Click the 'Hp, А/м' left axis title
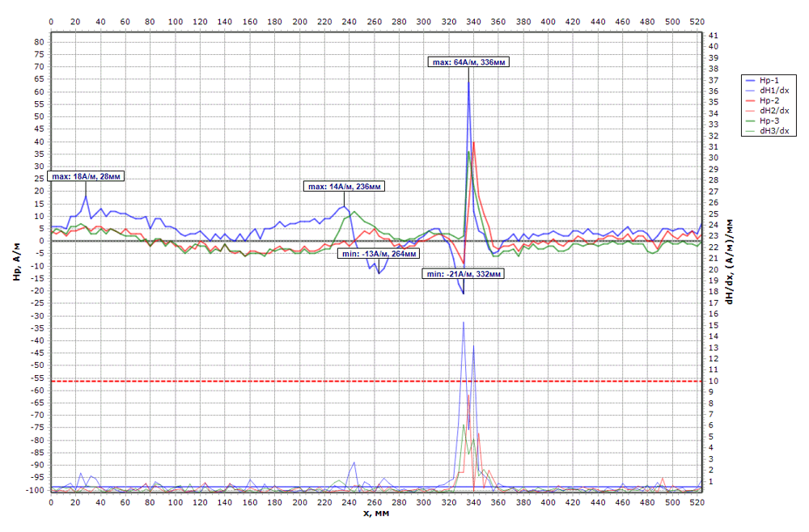 (x=15, y=264)
